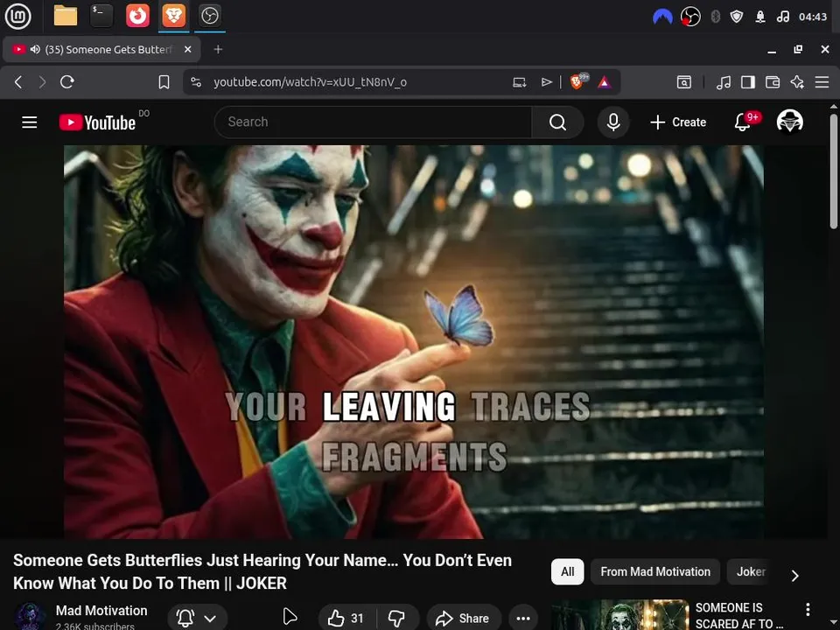
Task: Install app or cast icon in address bar
Action: [520, 82]
